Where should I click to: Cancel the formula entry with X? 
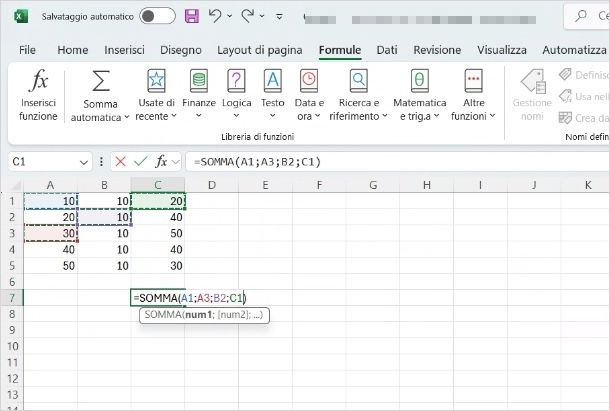(x=121, y=162)
